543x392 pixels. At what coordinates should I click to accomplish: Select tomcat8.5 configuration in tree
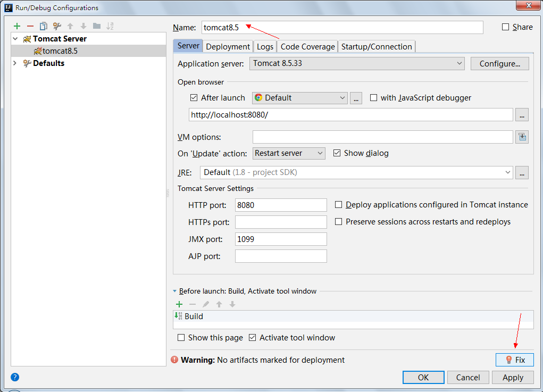pos(89,51)
